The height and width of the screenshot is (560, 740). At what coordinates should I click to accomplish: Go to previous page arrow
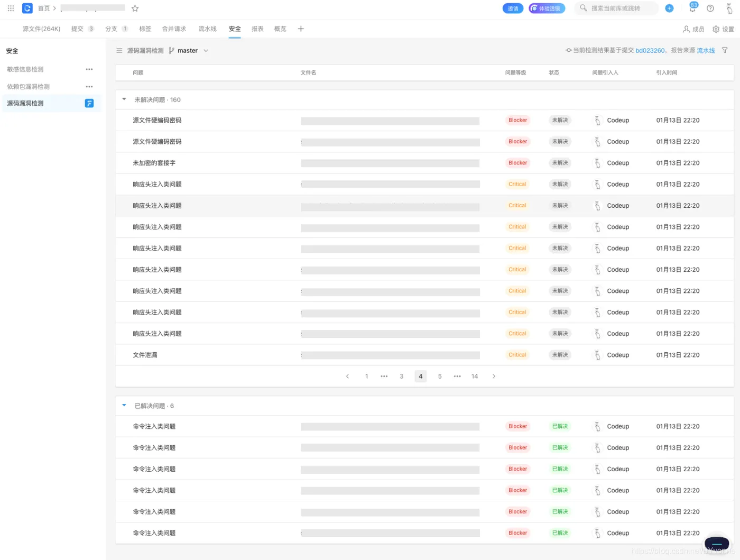pyautogui.click(x=347, y=377)
